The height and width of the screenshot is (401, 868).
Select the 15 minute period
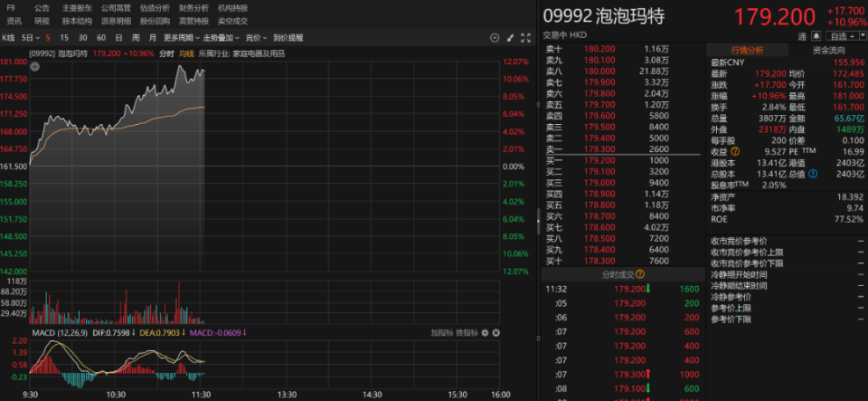tap(64, 38)
